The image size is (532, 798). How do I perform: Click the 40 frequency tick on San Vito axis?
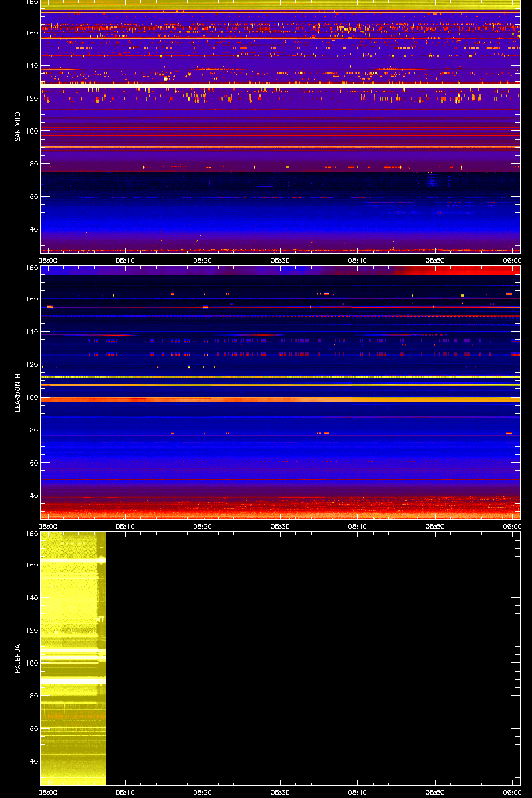(x=34, y=229)
